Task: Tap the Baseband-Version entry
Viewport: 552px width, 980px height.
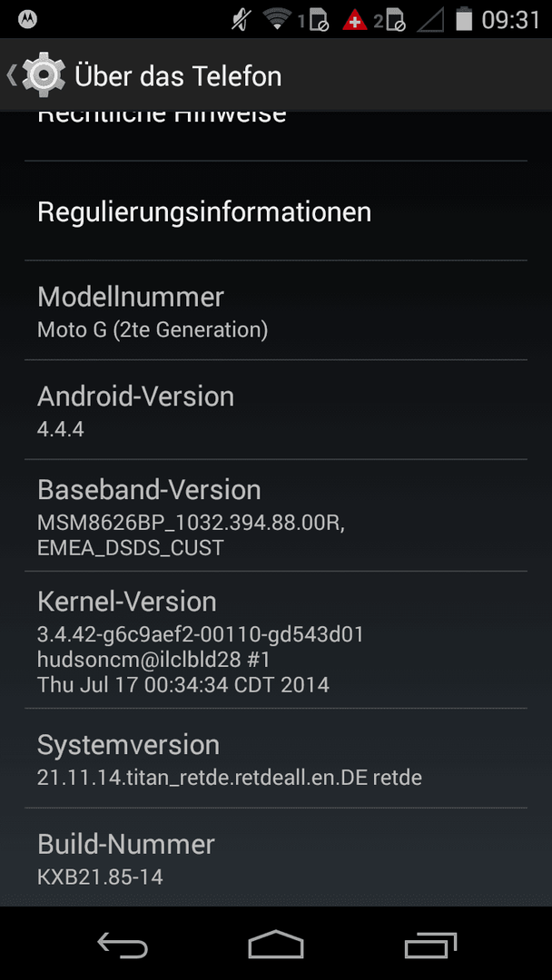Action: click(x=276, y=515)
